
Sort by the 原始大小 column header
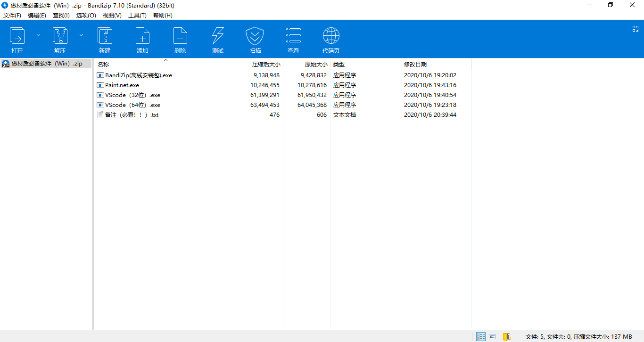[x=307, y=64]
